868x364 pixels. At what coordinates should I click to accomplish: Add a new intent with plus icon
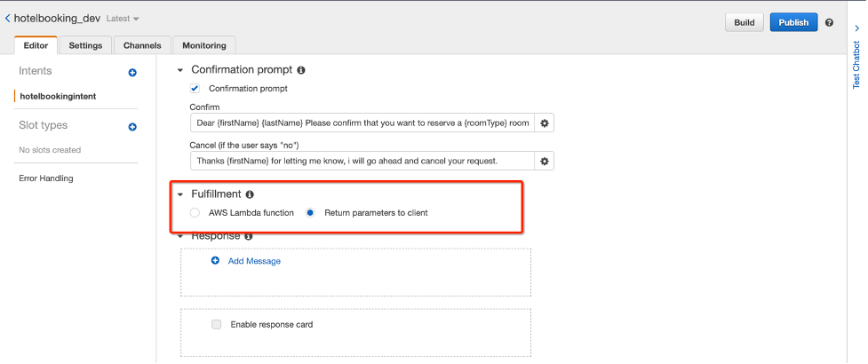point(132,73)
